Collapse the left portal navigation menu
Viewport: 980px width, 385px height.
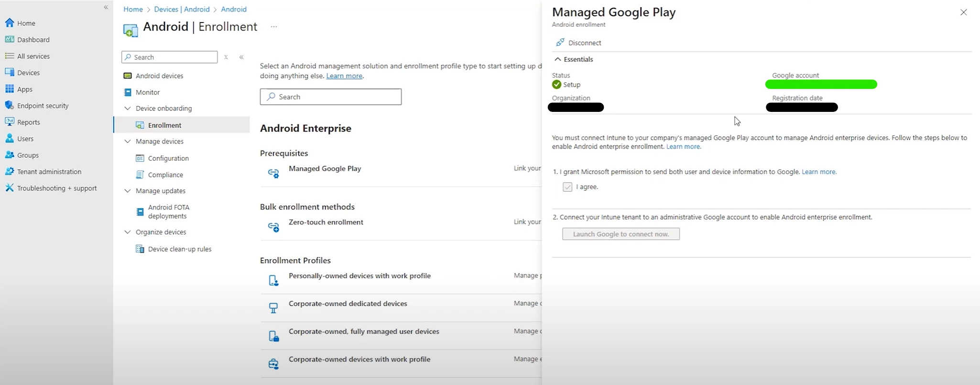pyautogui.click(x=106, y=8)
